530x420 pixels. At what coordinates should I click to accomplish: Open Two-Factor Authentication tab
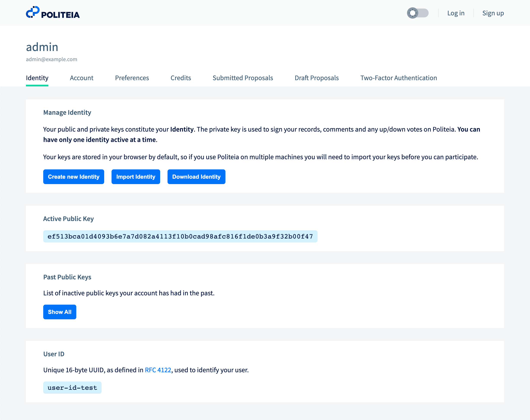[399, 78]
